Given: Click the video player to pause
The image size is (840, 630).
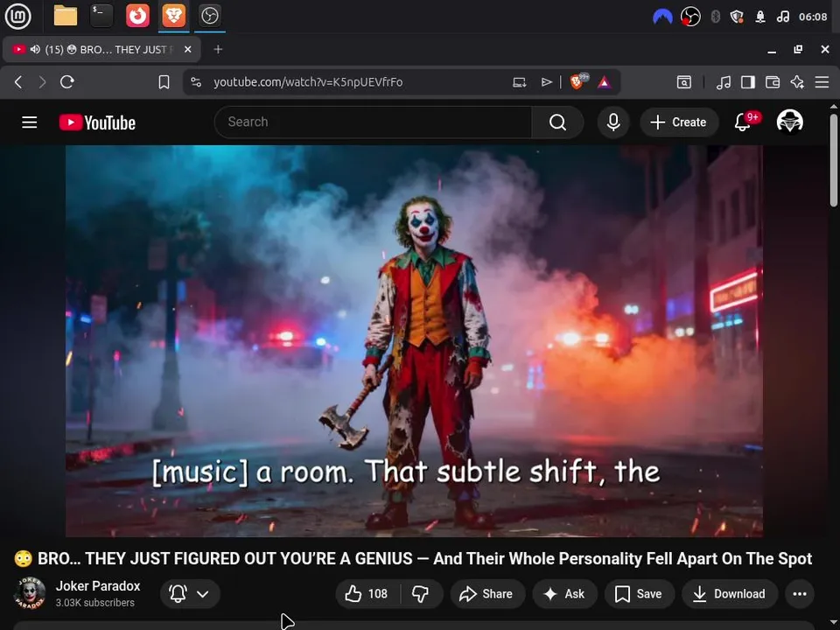Looking at the screenshot, I should [414, 340].
